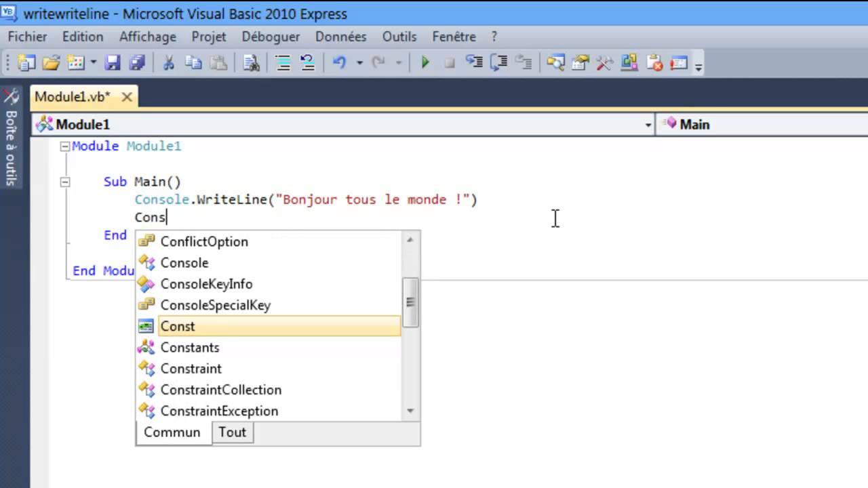
Task: Select ConstraintCollection in the IntelliSense list
Action: click(269, 390)
